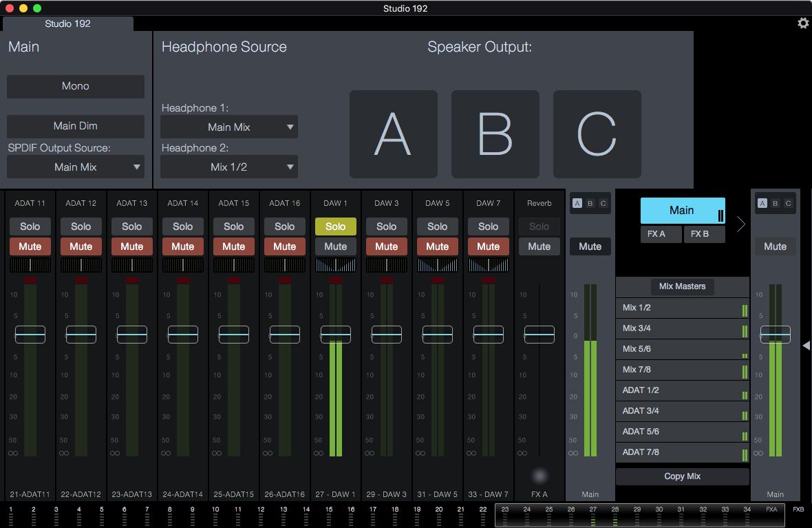Image resolution: width=812 pixels, height=528 pixels.
Task: Toggle Solo on ADAT 11
Action: [30, 226]
